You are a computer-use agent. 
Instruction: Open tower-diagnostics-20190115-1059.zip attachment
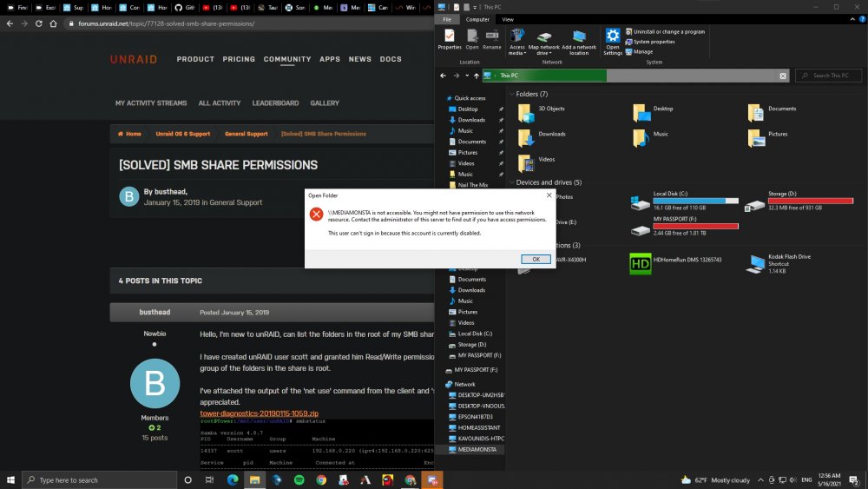pyautogui.click(x=259, y=413)
